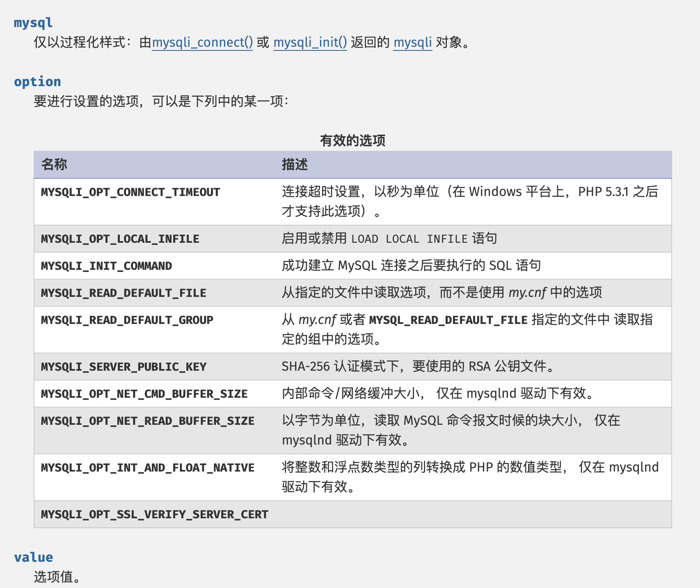Screen dimensions: 700x588
Task: Select MYSQLI_INIT_COMMAND constant name
Action: coord(106,266)
